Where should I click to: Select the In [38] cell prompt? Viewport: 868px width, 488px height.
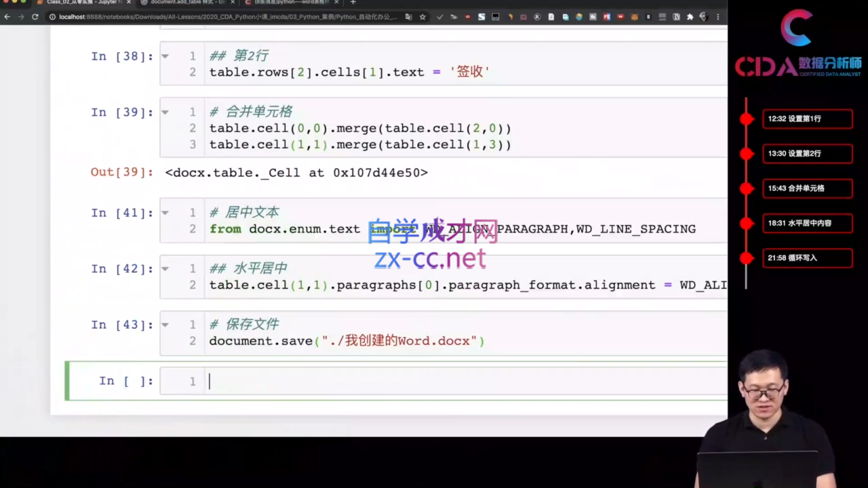122,56
